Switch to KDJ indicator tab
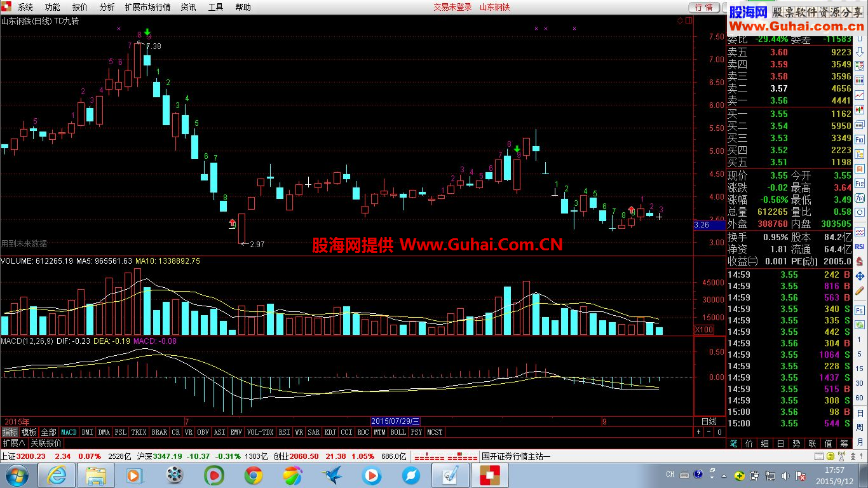 [330, 432]
